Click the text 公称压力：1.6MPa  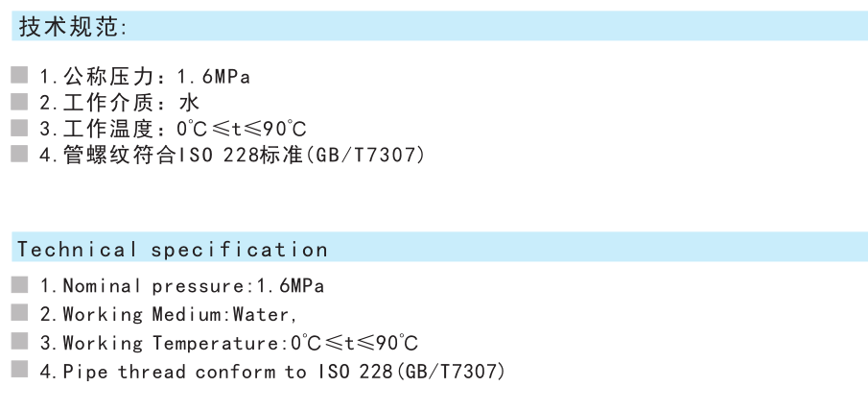(156, 76)
